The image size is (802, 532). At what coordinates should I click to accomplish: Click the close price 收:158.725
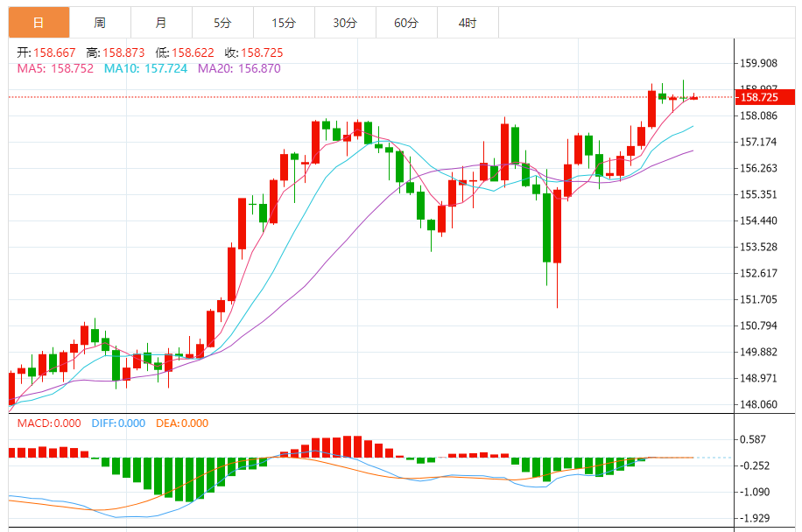point(254,52)
